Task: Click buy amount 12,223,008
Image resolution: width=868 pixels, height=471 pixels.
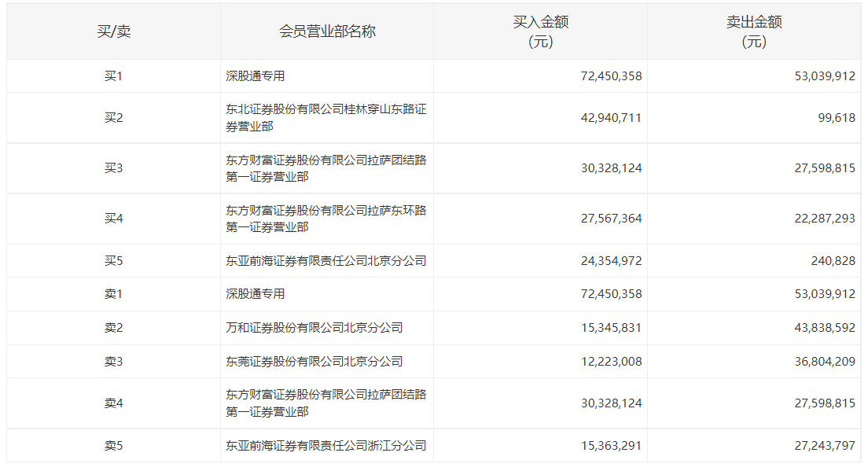Action: (x=611, y=362)
